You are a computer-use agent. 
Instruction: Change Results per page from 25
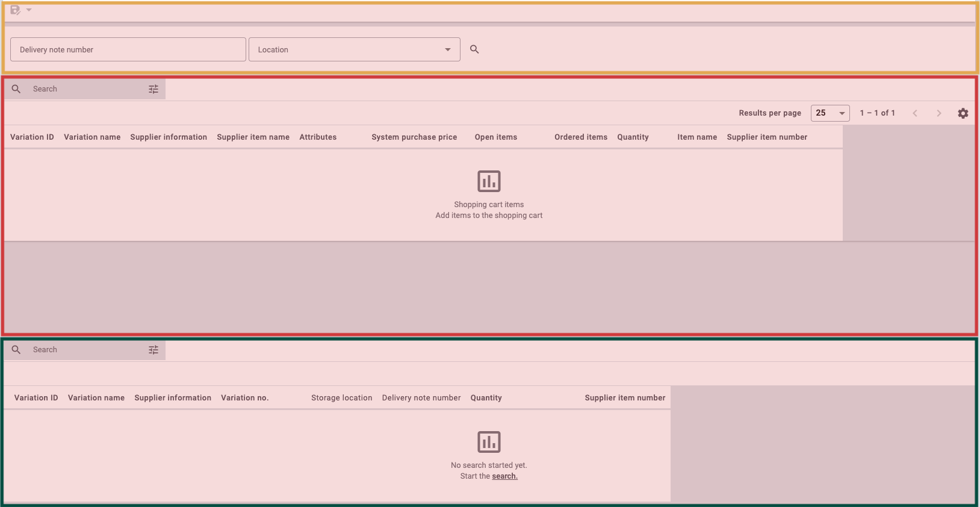tap(830, 113)
